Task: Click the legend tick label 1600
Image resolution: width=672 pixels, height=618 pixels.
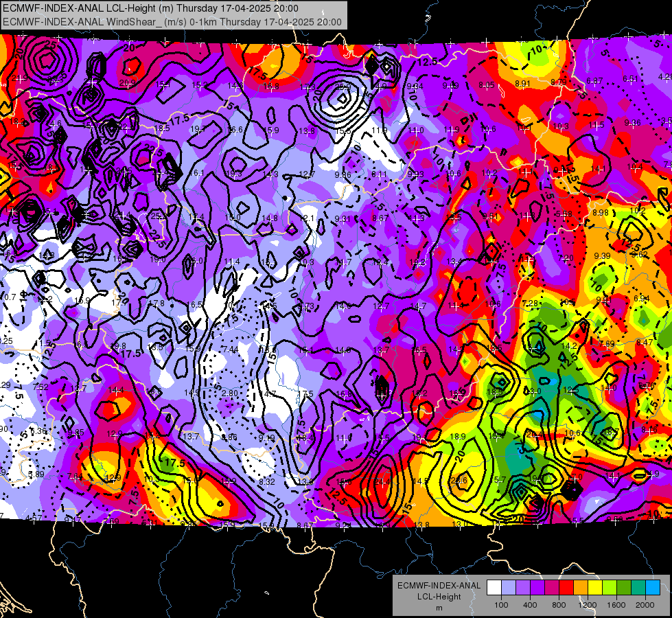Action: coord(616,605)
